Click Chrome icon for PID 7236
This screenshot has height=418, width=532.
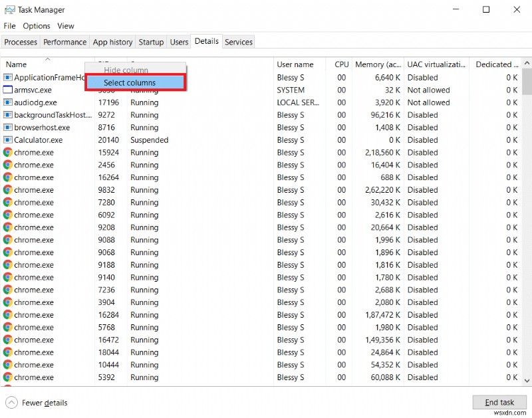pos(8,290)
